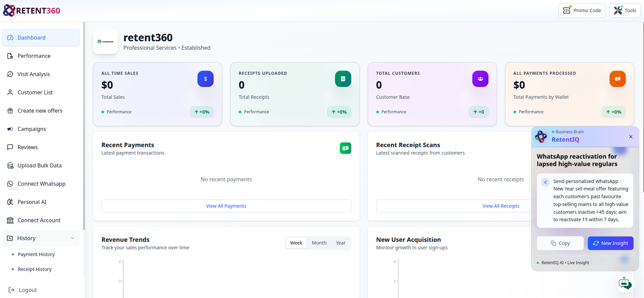Click the Performance chart icon
The width and height of the screenshot is (644, 298).
point(10,56)
